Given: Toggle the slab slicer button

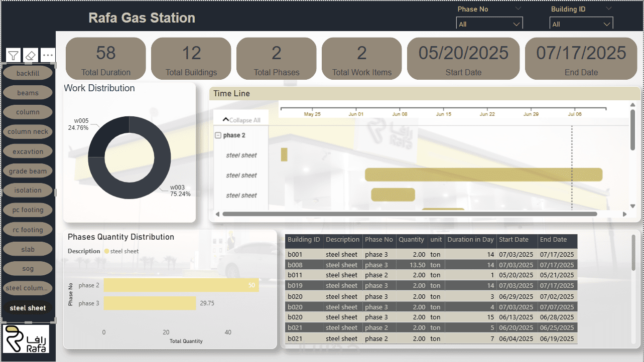Looking at the screenshot, I should [x=28, y=249].
